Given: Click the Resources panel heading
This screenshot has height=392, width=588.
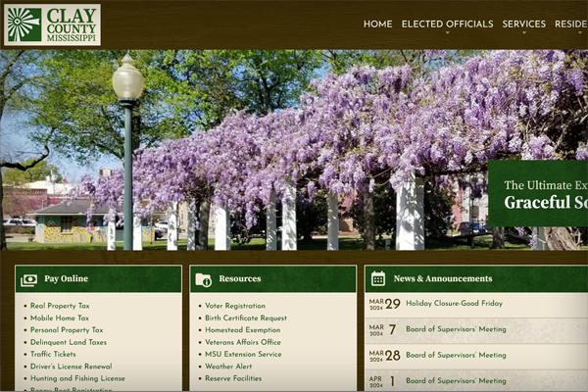Looking at the screenshot, I should coord(240,278).
